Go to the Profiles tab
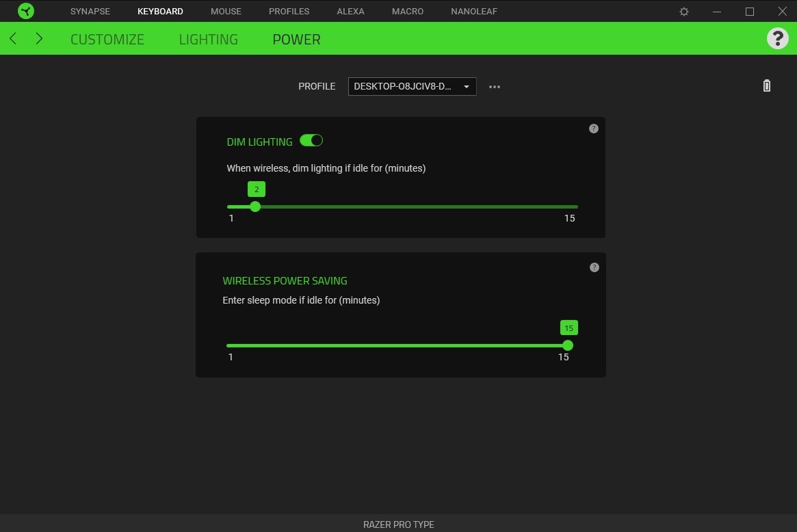This screenshot has width=797, height=532. coord(289,11)
